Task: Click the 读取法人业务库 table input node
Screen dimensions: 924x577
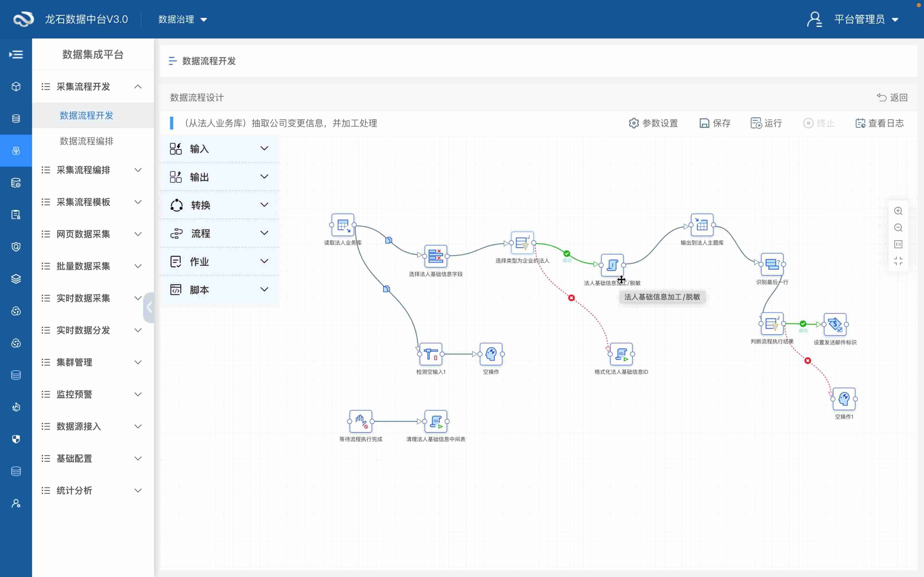Action: click(342, 225)
